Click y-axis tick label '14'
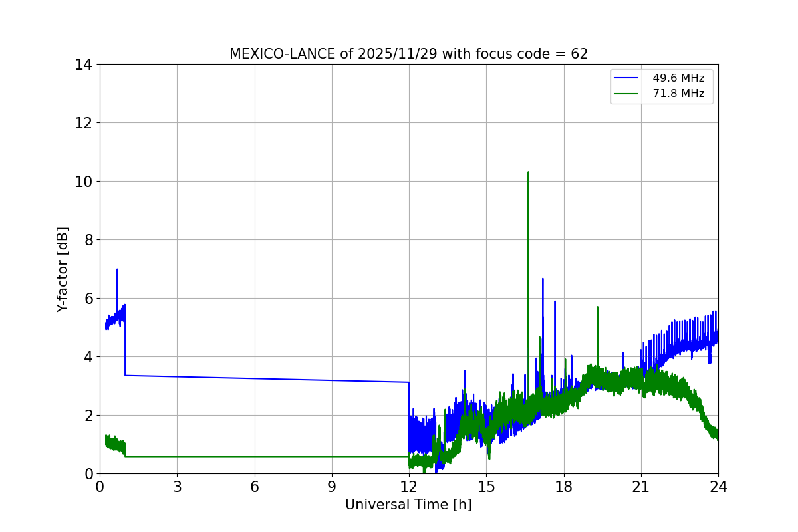The image size is (798, 532). point(83,65)
